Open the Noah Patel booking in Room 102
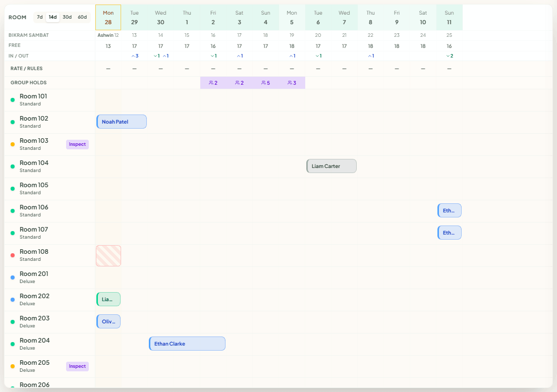The width and height of the screenshot is (557, 392). pyautogui.click(x=122, y=122)
